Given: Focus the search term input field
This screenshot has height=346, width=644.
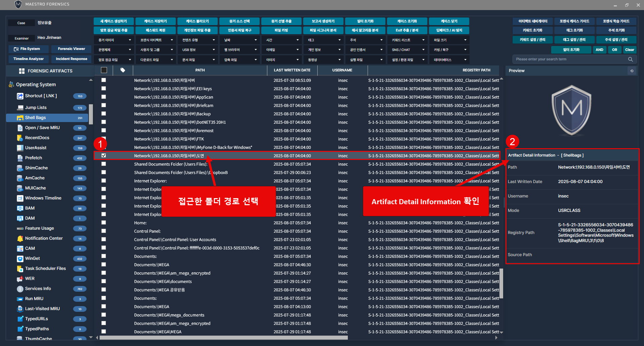Looking at the screenshot, I should [570, 59].
